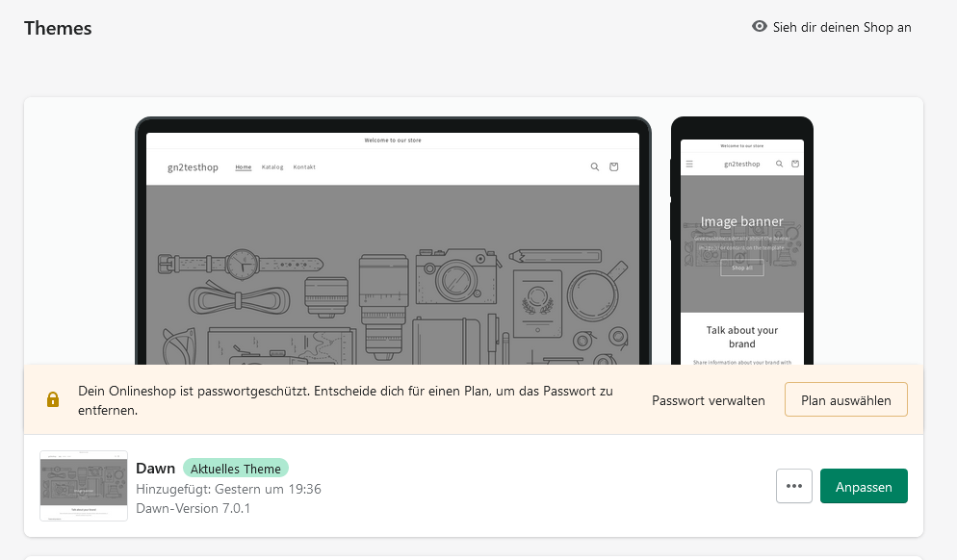Click 'gn2testhop' logo in desktop preview
957x560 pixels.
(193, 167)
